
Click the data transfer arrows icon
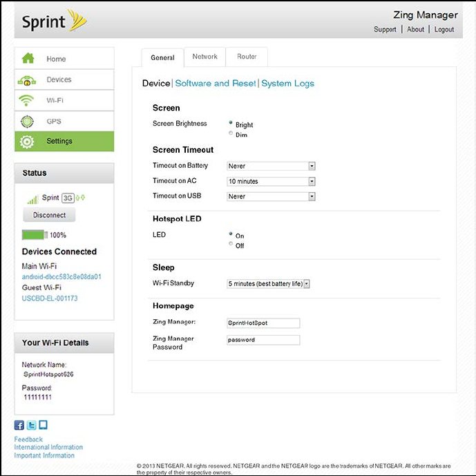coord(80,198)
